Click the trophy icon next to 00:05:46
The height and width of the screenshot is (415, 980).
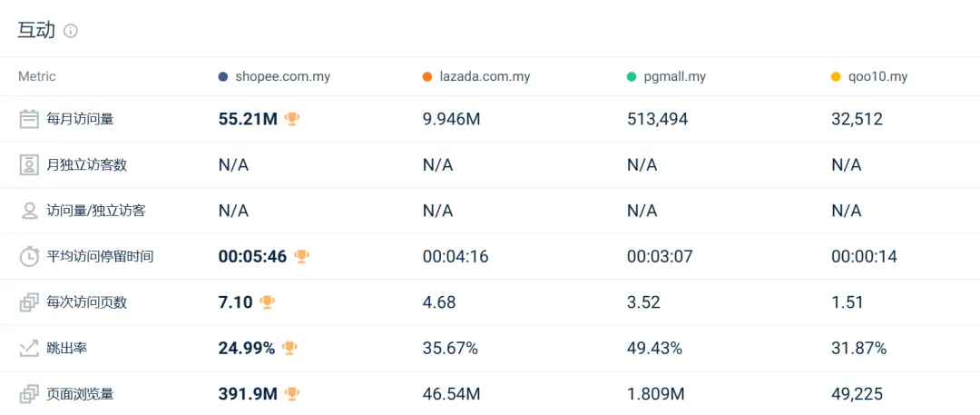(301, 257)
